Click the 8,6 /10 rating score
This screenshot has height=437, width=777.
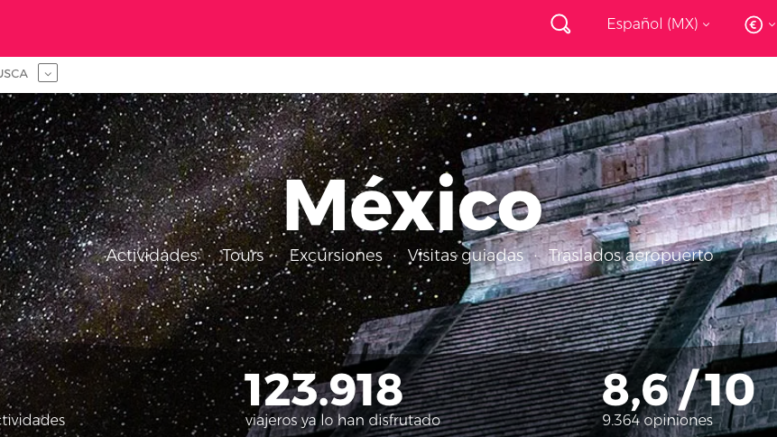pyautogui.click(x=678, y=390)
